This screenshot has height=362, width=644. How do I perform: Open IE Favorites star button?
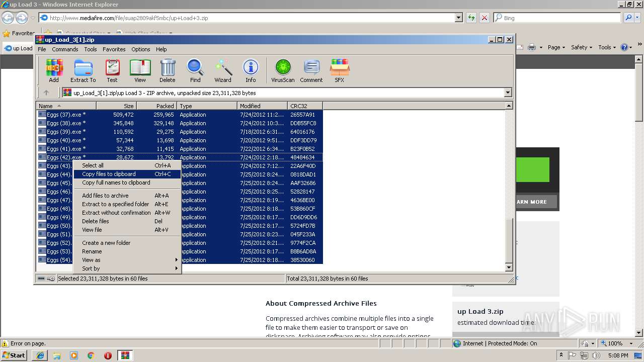point(19,33)
